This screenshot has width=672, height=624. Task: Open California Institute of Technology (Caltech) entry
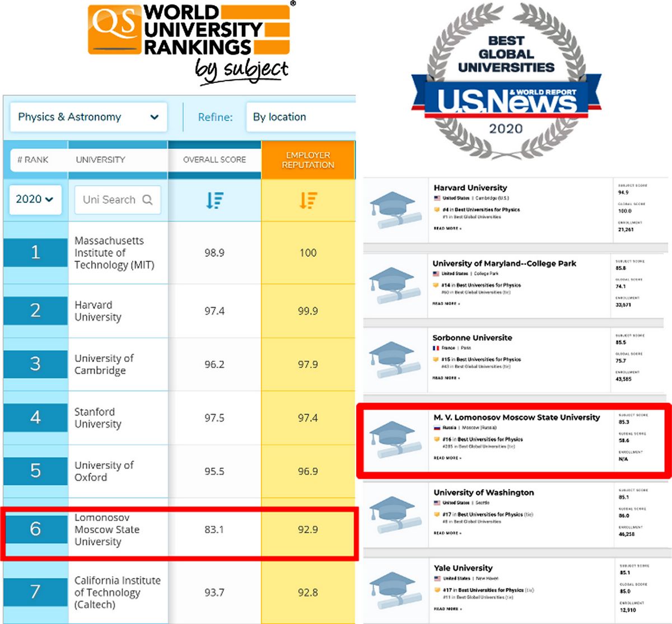click(118, 592)
